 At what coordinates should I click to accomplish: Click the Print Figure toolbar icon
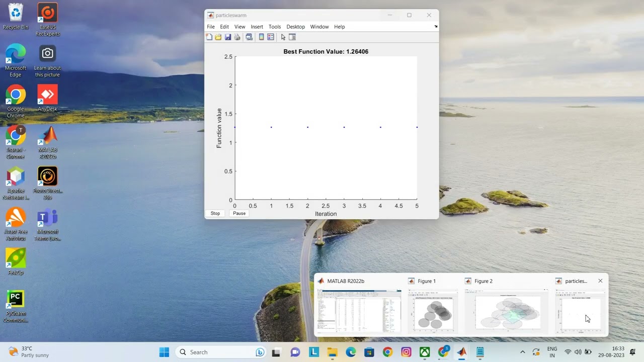pos(237,37)
